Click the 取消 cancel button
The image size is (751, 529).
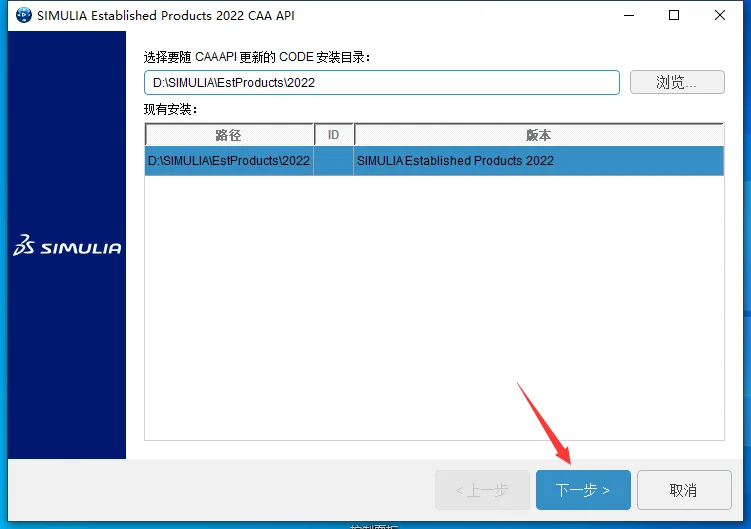[684, 490]
